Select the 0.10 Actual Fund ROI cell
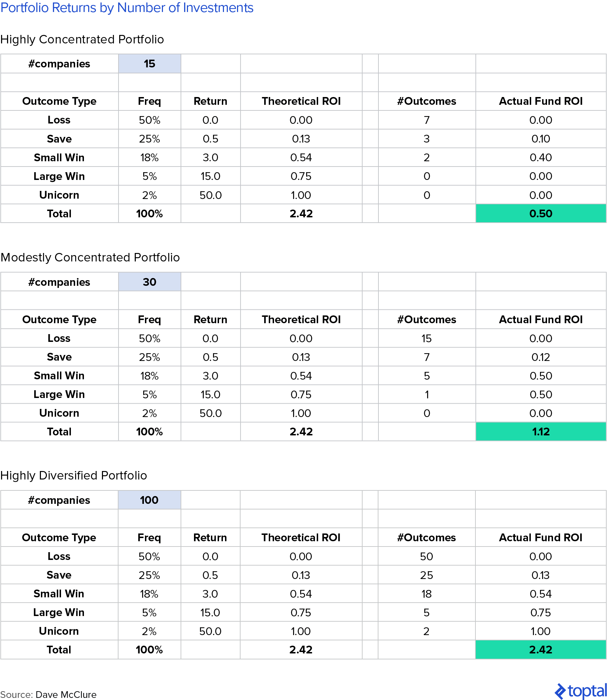This screenshot has height=700, width=607. coord(541,139)
